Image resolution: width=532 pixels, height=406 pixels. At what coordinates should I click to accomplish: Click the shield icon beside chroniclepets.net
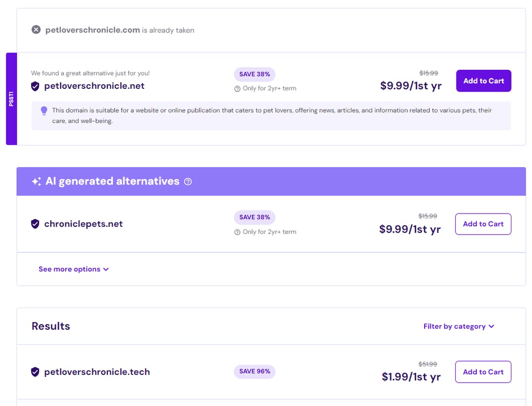pos(35,224)
